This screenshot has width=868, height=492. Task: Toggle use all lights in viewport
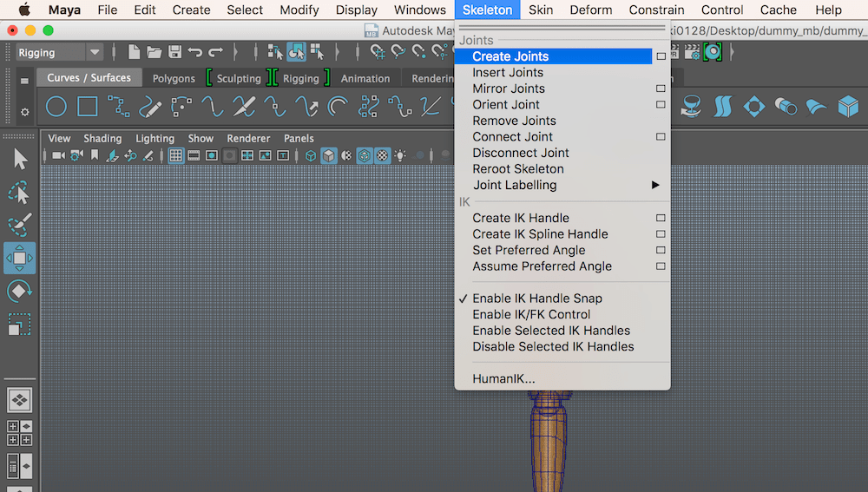pyautogui.click(x=400, y=155)
